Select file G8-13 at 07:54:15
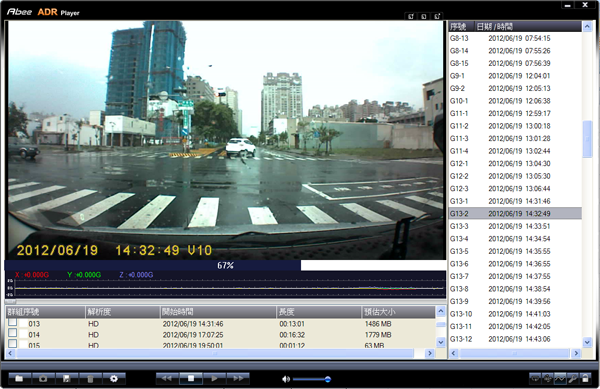 coord(515,38)
